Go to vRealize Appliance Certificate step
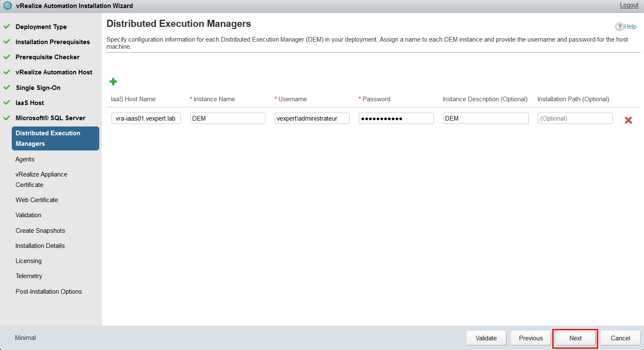 pyautogui.click(x=41, y=179)
